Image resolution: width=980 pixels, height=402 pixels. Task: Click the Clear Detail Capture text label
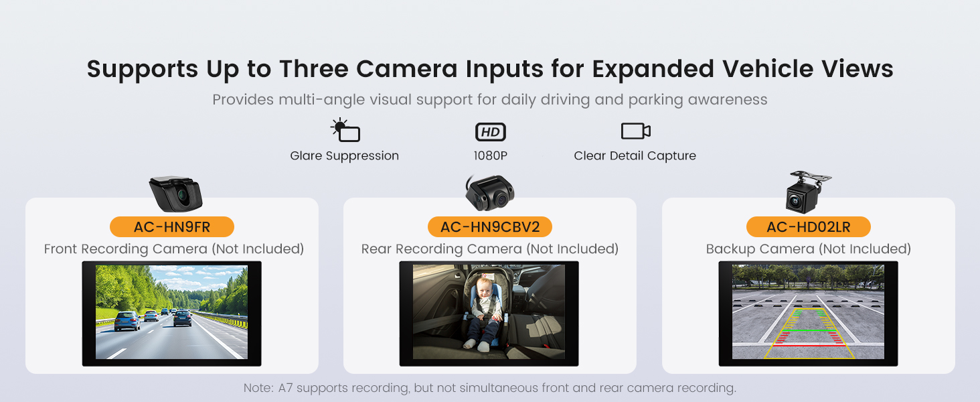coord(635,156)
